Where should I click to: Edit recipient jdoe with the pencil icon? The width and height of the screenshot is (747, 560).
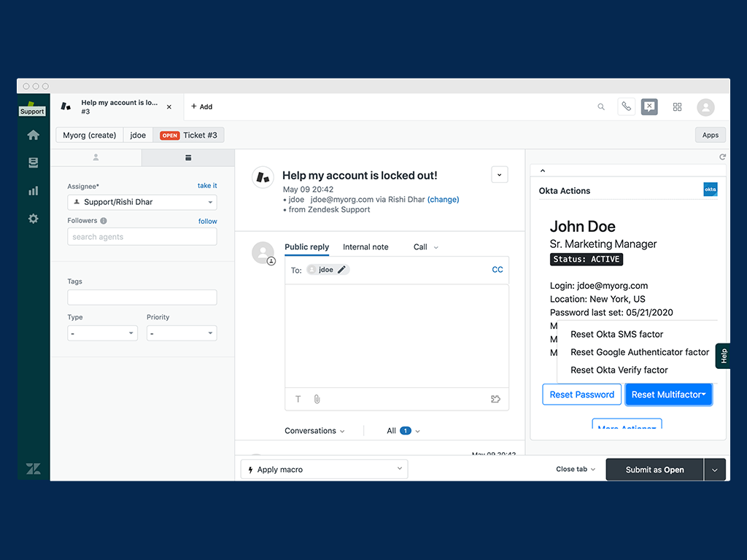pyautogui.click(x=341, y=270)
